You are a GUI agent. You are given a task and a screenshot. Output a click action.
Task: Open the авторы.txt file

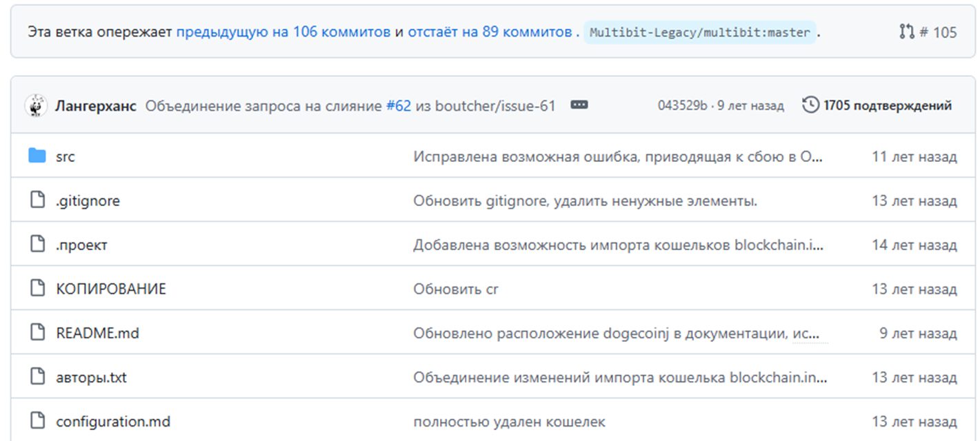pyautogui.click(x=91, y=377)
